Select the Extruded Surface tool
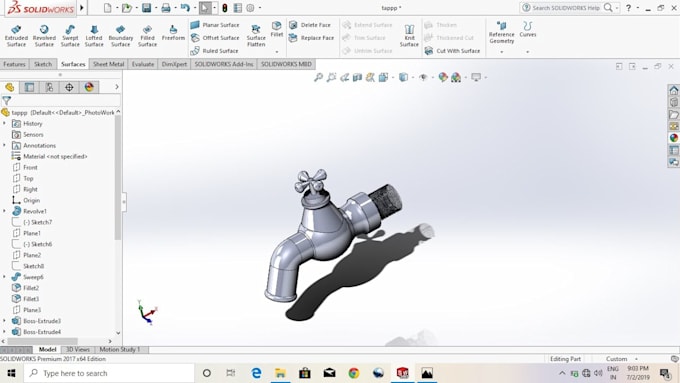This screenshot has width=680, height=383. (x=16, y=36)
